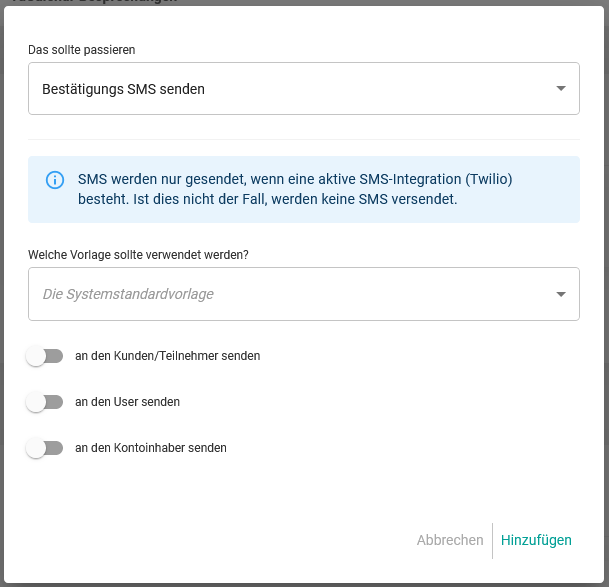Open the 'Bestätigungs SMS senden' action dropdown
The image size is (609, 587).
pos(290,89)
